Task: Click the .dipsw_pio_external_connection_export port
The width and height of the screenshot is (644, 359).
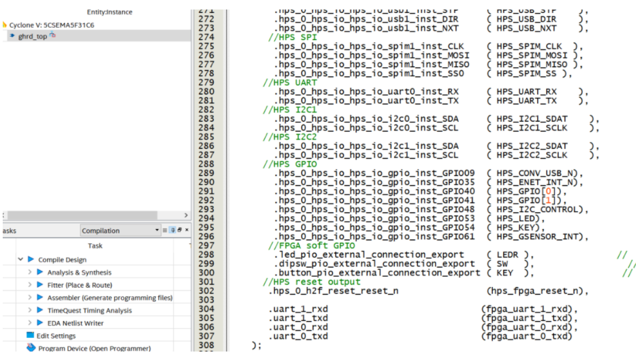Action: (374, 263)
